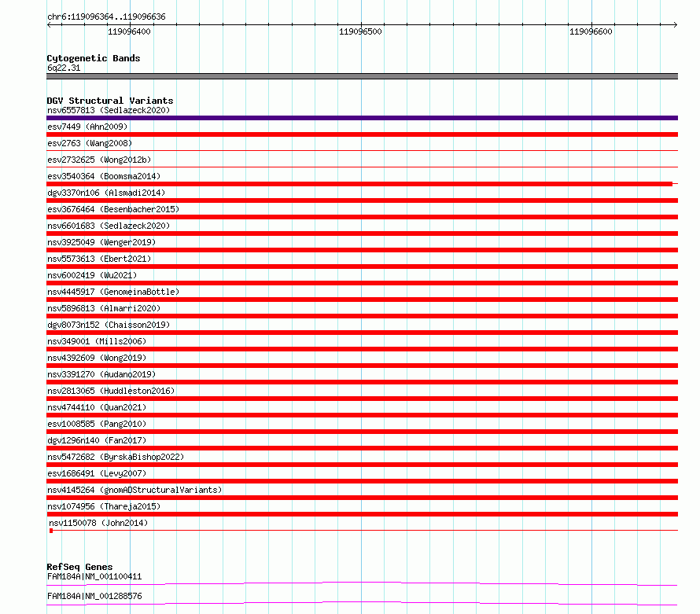Click nsv5573613 (Ebert2021) label
The width and height of the screenshot is (700, 614).
tap(99, 259)
